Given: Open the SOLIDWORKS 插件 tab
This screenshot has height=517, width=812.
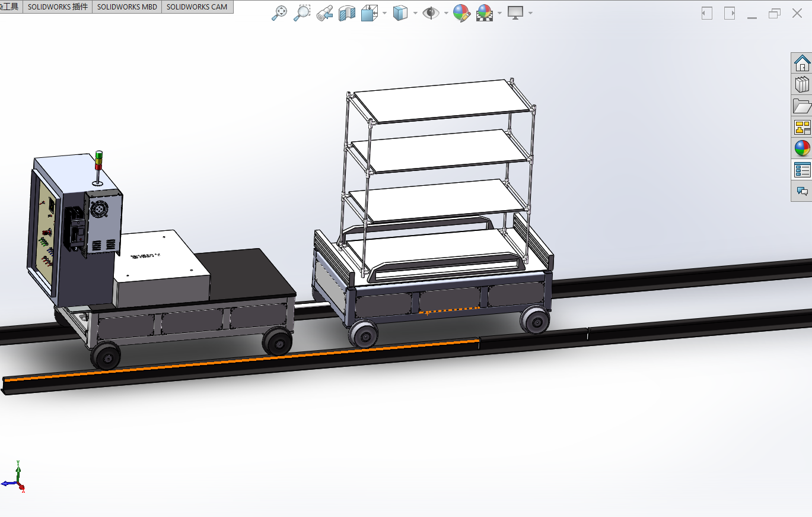Looking at the screenshot, I should (x=58, y=7).
